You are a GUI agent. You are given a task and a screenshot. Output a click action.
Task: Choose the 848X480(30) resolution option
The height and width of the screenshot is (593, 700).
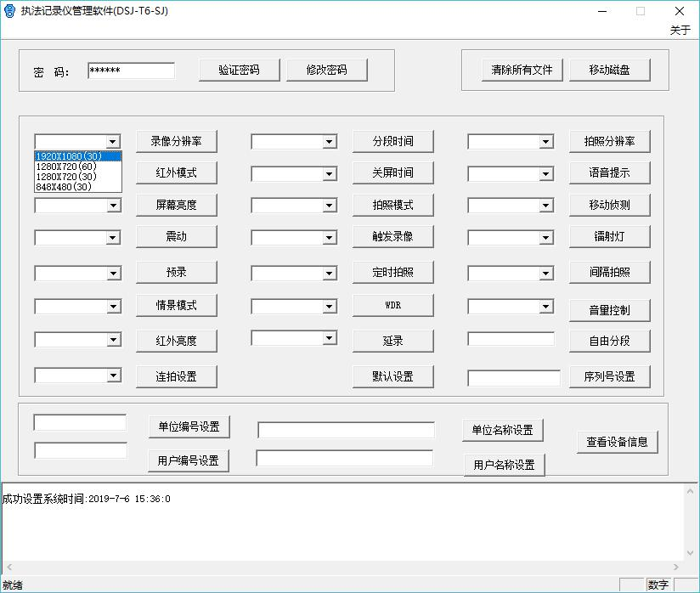(x=64, y=187)
